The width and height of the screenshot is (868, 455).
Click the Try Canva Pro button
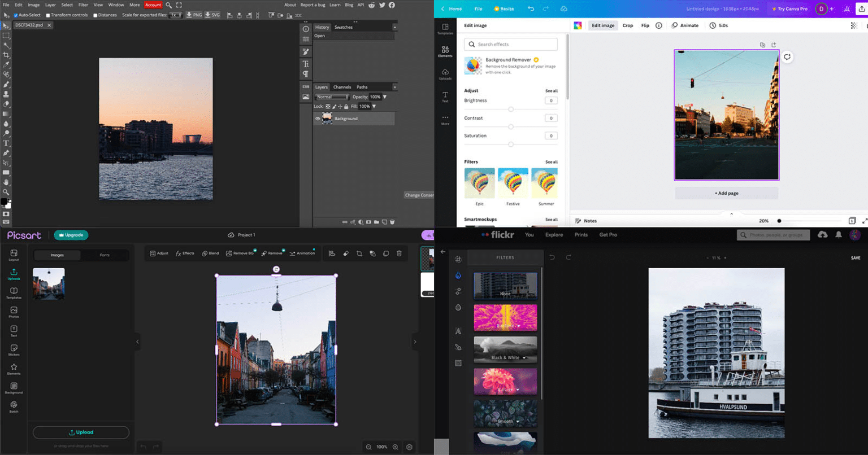click(789, 8)
